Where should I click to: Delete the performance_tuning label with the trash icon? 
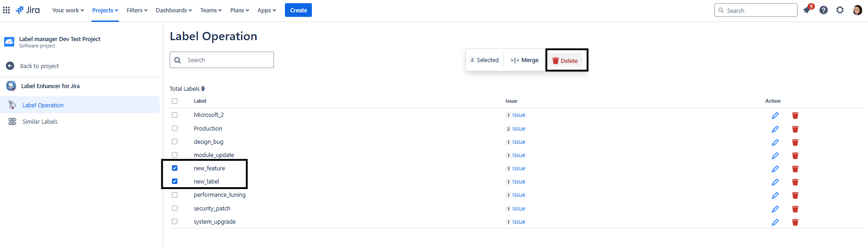(x=795, y=195)
